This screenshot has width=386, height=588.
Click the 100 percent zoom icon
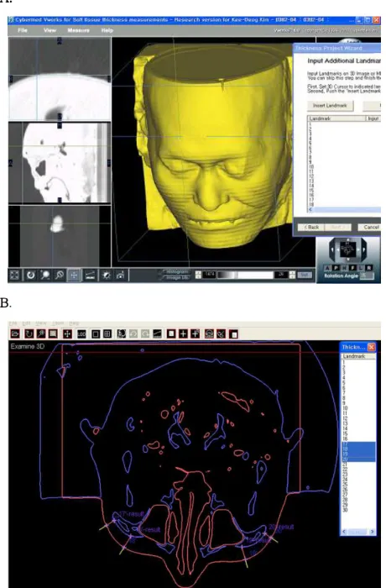[81, 333]
